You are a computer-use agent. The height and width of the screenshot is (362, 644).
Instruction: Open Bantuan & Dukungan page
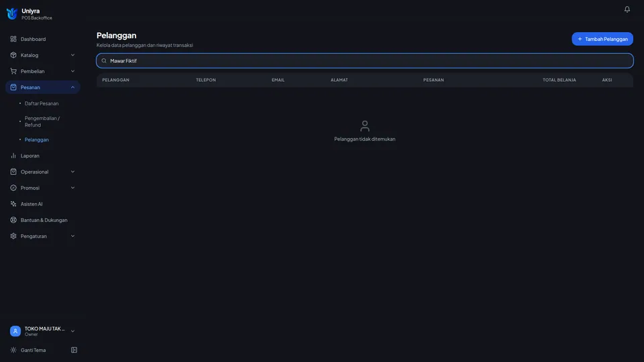point(43,220)
